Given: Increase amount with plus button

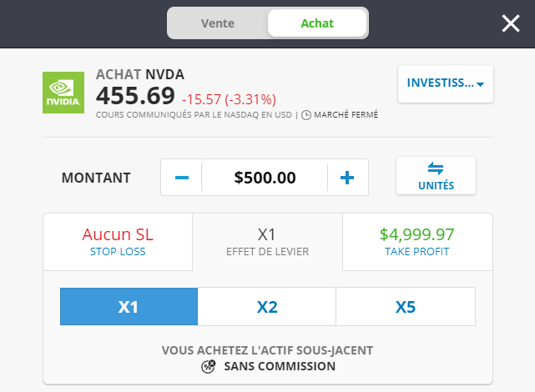Looking at the screenshot, I should 348,178.
